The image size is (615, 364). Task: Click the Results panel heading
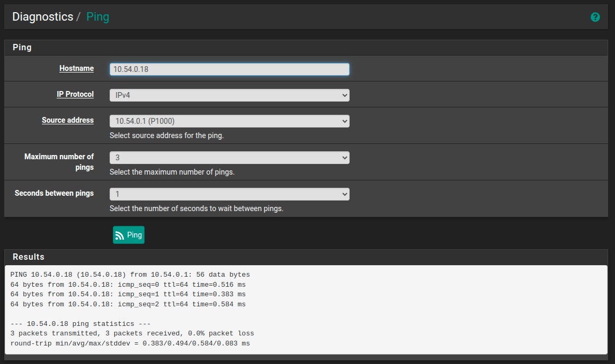tap(29, 257)
